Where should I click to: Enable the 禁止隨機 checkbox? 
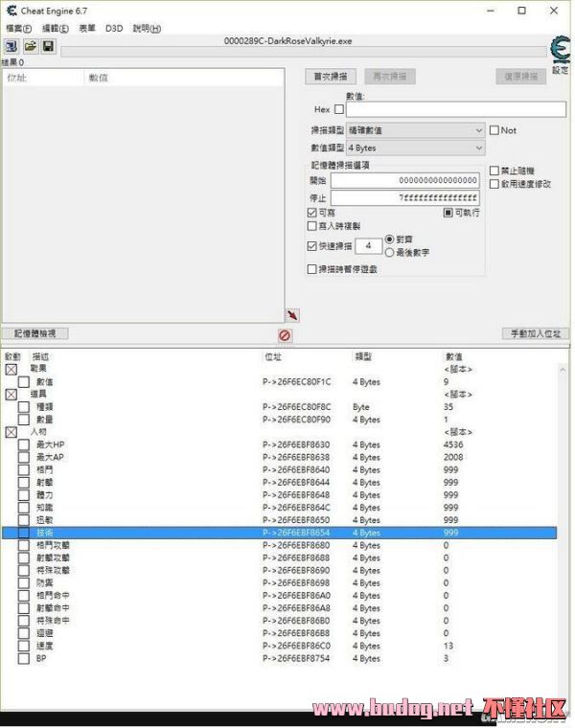coord(494,171)
